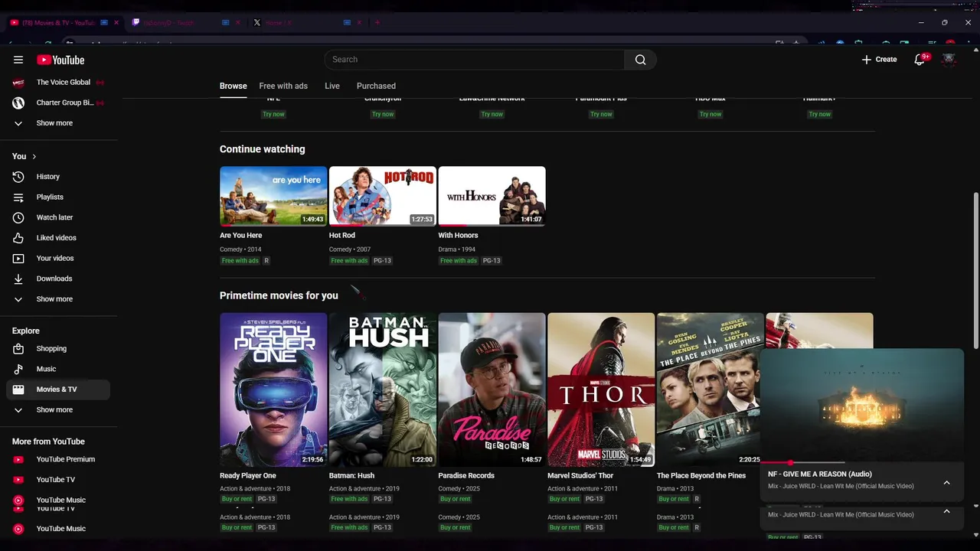This screenshot has height=551, width=980.
Task: Click the search magnifier button
Action: [x=640, y=60]
